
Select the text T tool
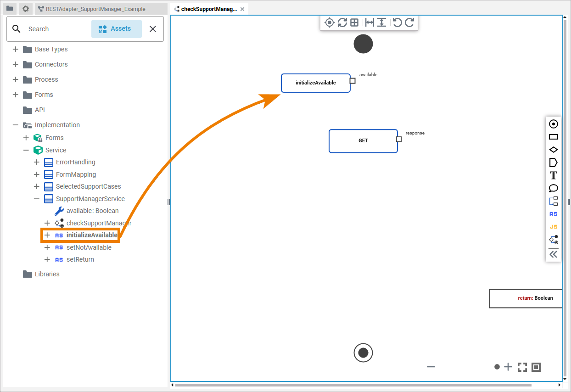coord(554,175)
